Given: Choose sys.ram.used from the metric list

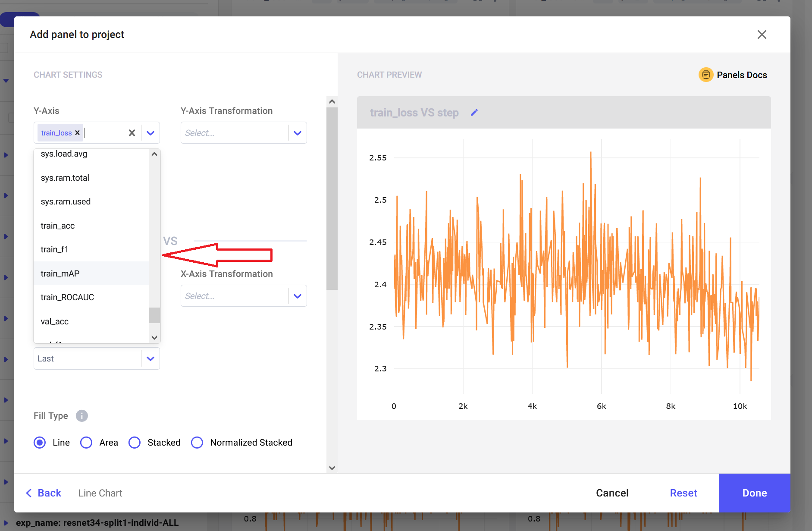Looking at the screenshot, I should pos(91,202).
